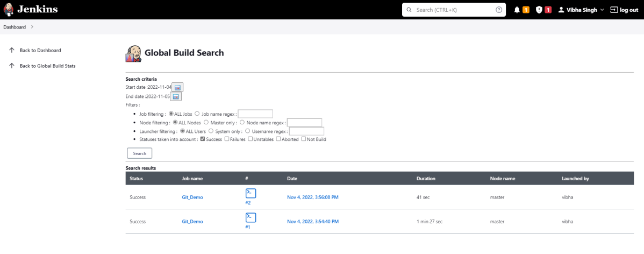
Task: Open the End date calendar picker
Action: (176, 96)
